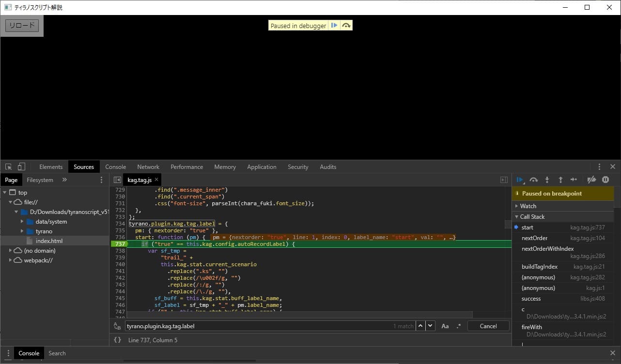The image size is (621, 364).
Task: Click Step into next function call
Action: 547,180
